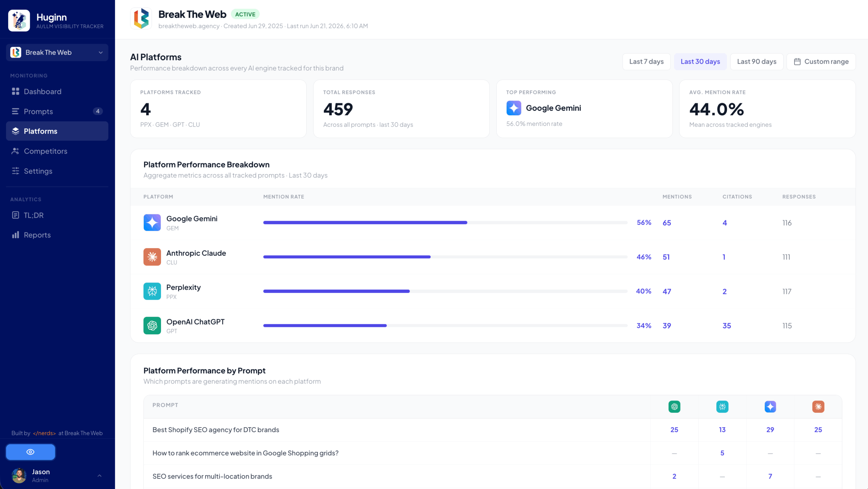868x489 pixels.
Task: Open the Dashboard page
Action: (57, 92)
